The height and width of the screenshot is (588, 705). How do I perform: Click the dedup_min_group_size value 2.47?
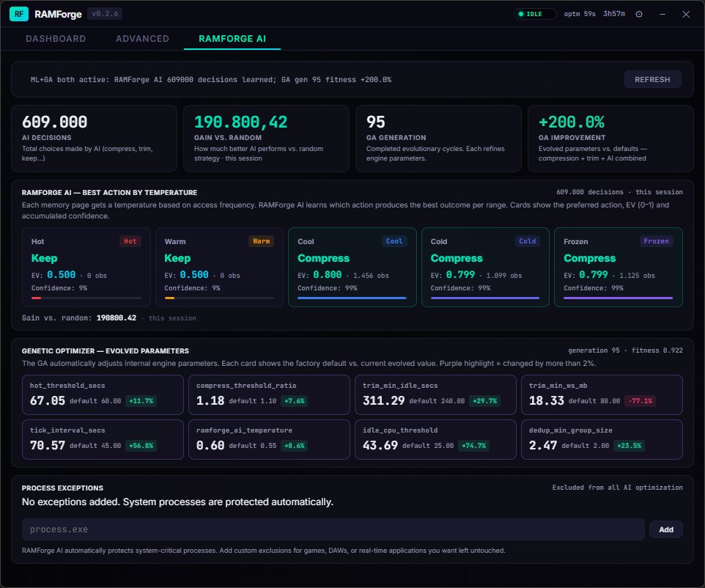point(543,445)
